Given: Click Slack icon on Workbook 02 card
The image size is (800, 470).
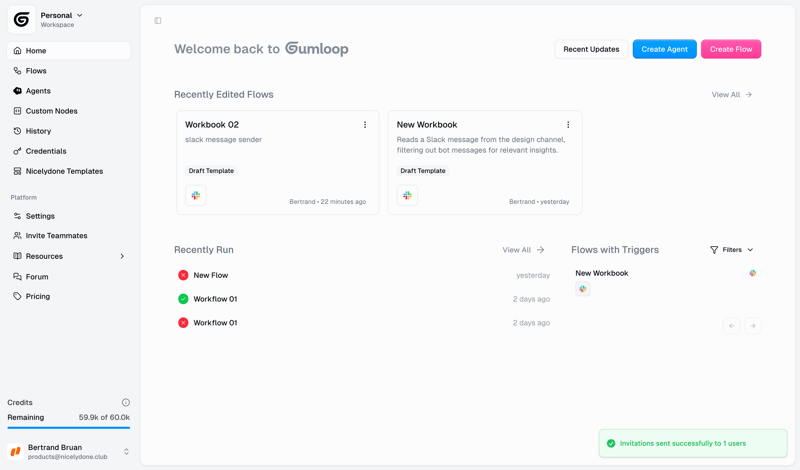Looking at the screenshot, I should tap(195, 195).
